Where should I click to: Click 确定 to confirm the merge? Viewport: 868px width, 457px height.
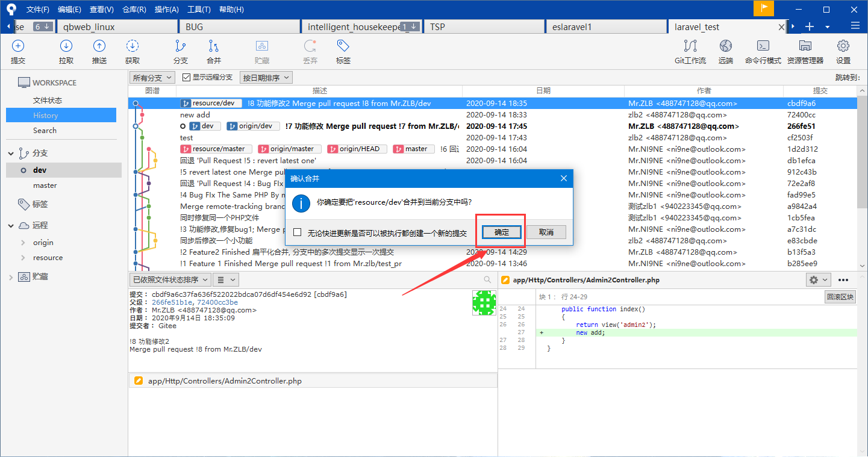click(502, 232)
